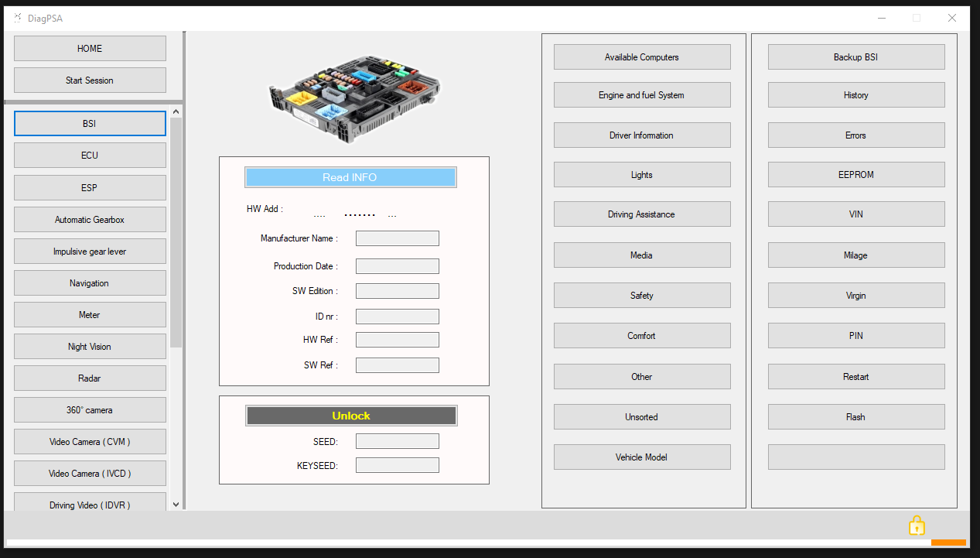Click the Production Date field
The height and width of the screenshot is (558, 980).
pyautogui.click(x=398, y=266)
